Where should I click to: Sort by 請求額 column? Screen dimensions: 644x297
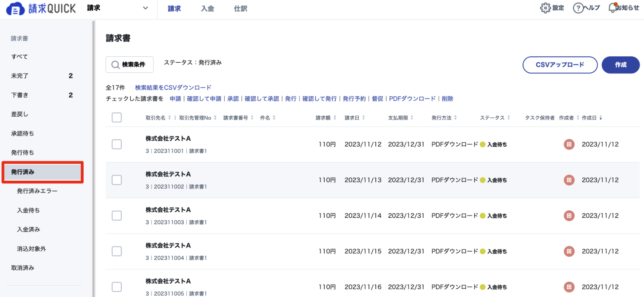coord(335,118)
